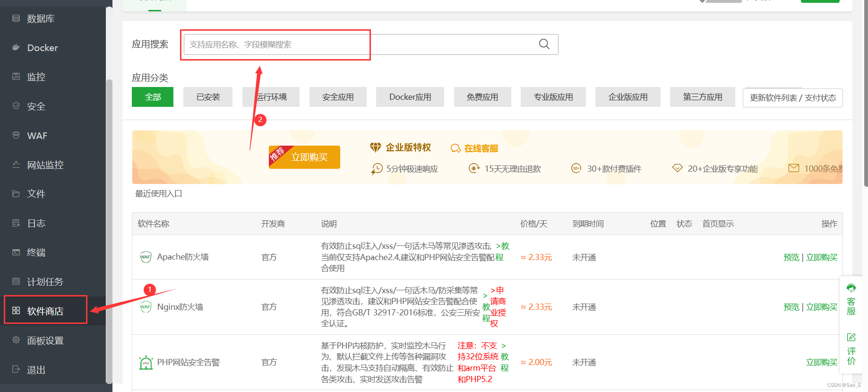Click the 价格/天 column header
This screenshot has width=868, height=392.
click(x=534, y=224)
